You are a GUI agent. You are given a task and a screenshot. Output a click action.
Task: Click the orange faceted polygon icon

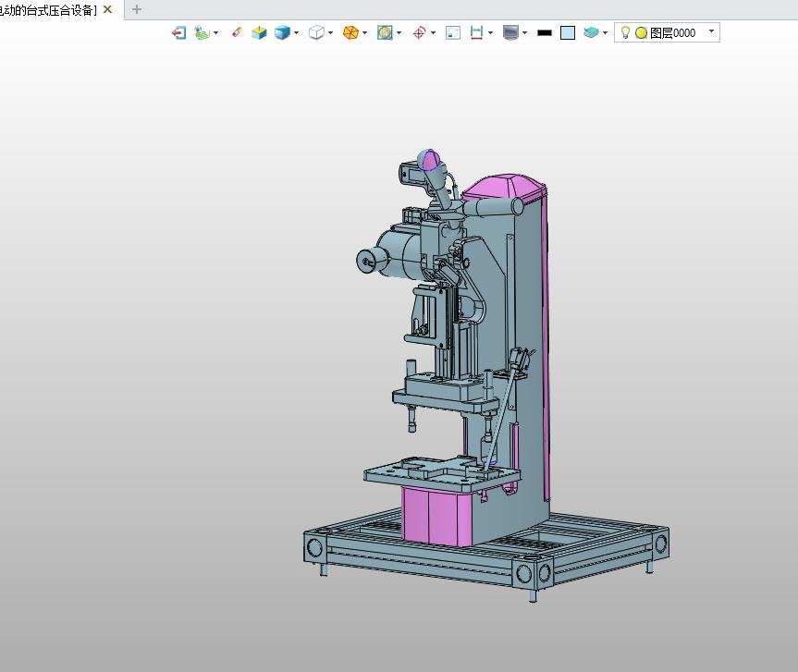(x=350, y=33)
